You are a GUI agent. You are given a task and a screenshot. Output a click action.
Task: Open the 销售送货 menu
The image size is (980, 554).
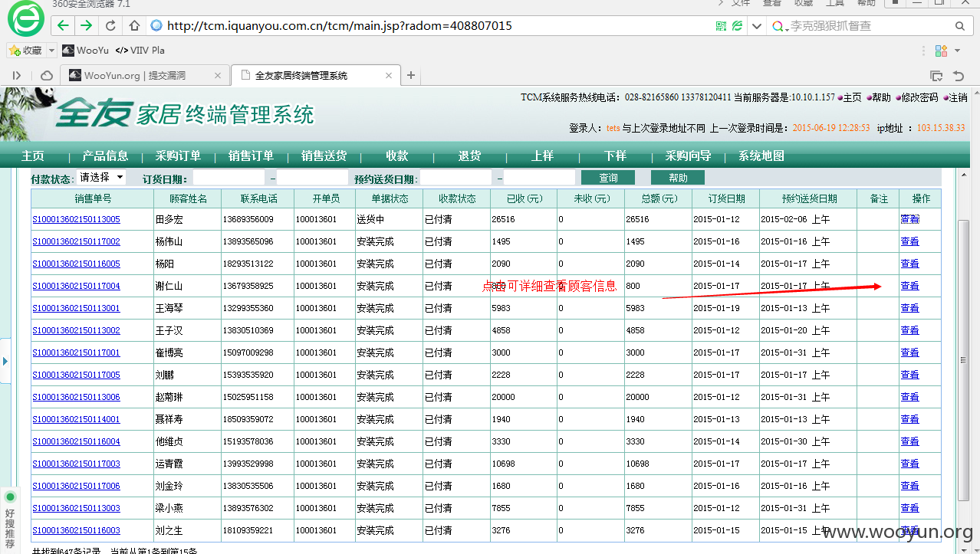tap(324, 156)
